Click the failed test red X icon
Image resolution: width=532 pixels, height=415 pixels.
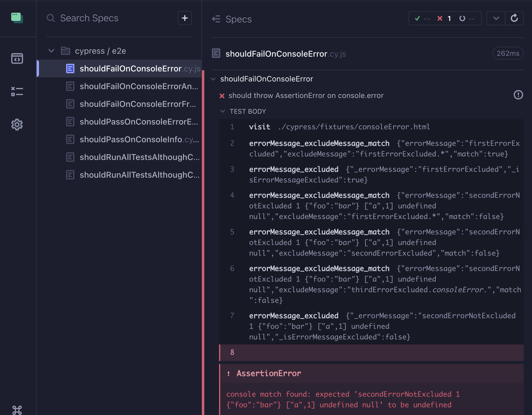pos(222,96)
